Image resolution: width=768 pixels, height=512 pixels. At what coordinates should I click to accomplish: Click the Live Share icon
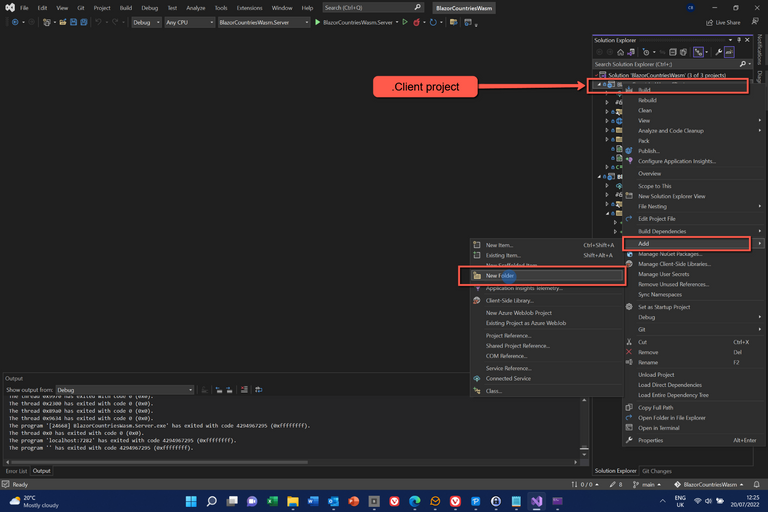709,22
